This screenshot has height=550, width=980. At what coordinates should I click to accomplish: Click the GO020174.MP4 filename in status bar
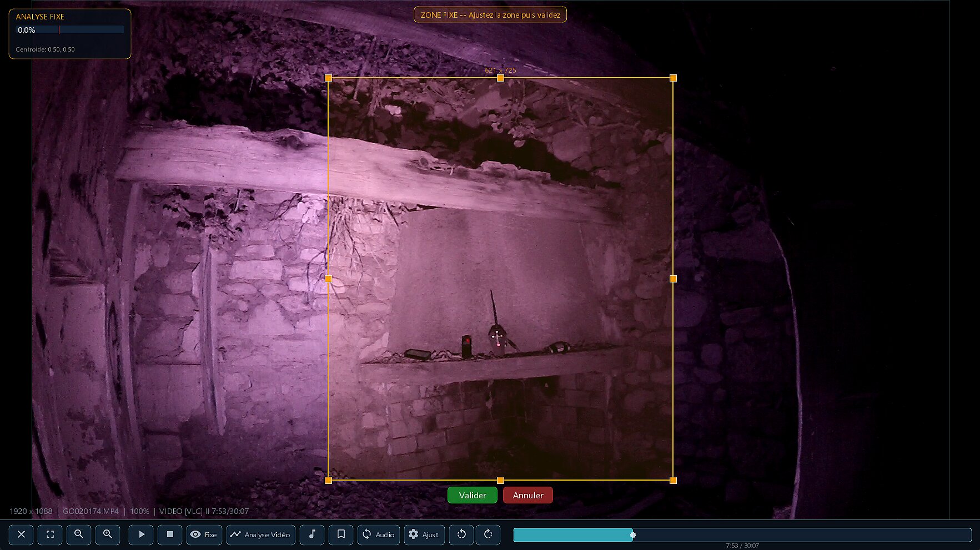[91, 511]
